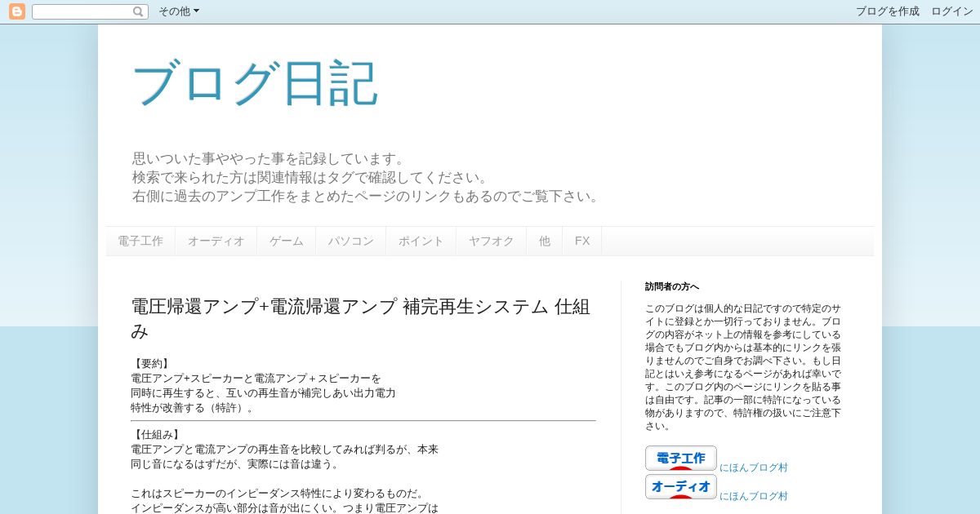Click にほんブログ村 link beside オーディオ banner
The height and width of the screenshot is (514, 980).
click(754, 496)
